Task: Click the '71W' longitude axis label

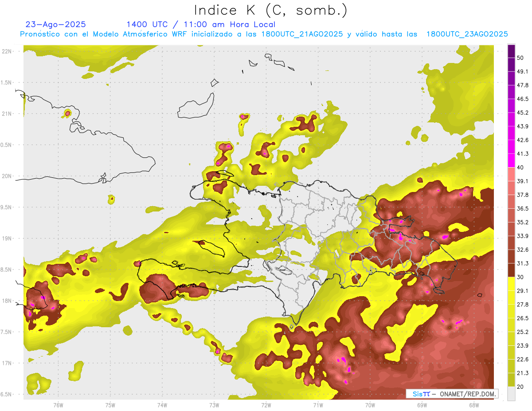Action: pyautogui.click(x=318, y=405)
